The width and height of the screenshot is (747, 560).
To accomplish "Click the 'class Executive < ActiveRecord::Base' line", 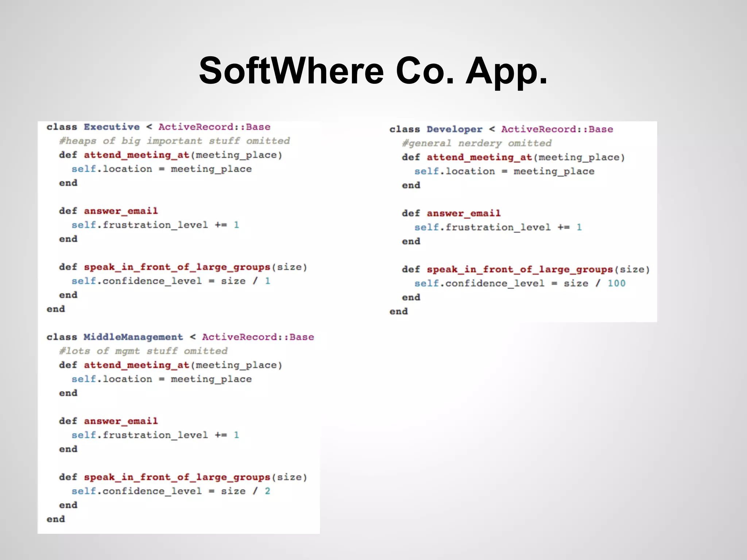I will 159,127.
